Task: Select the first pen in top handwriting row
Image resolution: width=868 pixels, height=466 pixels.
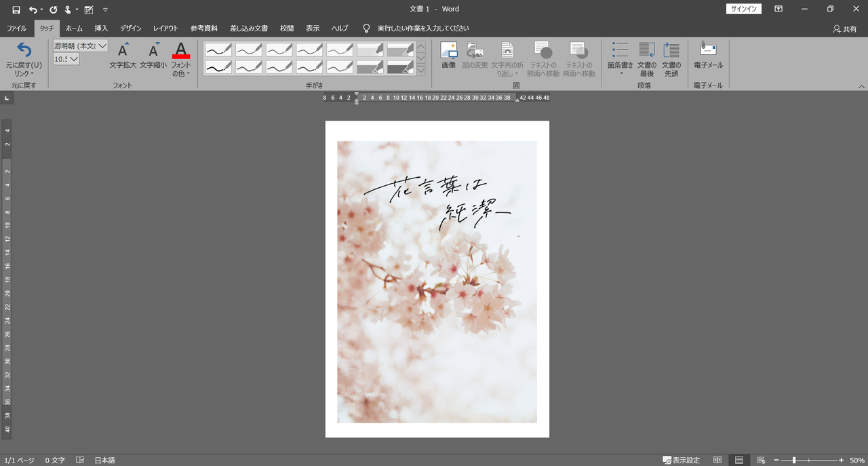Action: pyautogui.click(x=218, y=50)
